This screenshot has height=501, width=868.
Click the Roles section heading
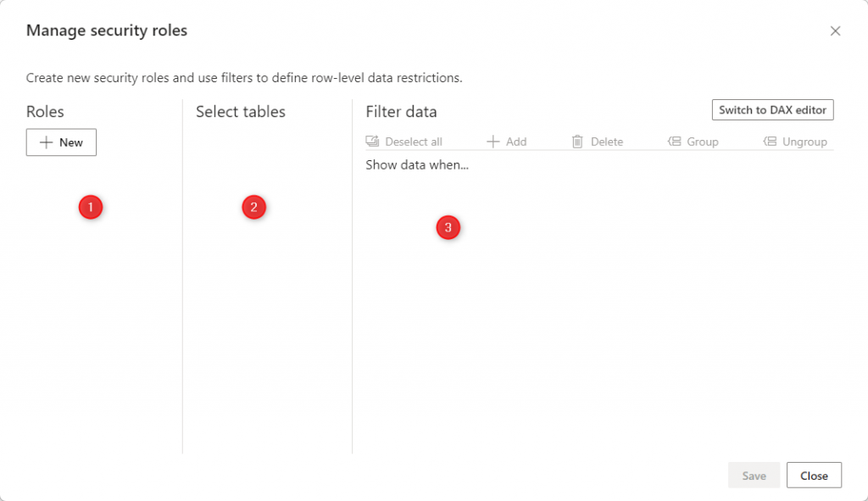(x=45, y=112)
